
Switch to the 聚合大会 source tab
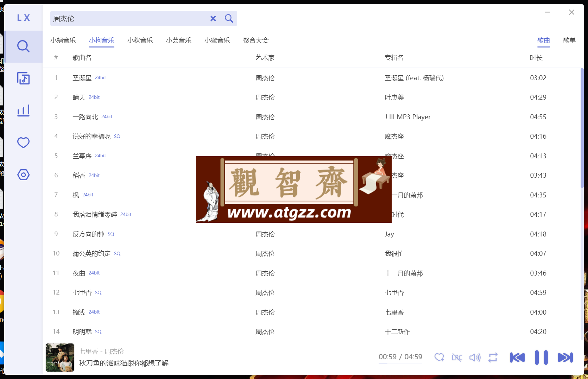click(256, 40)
